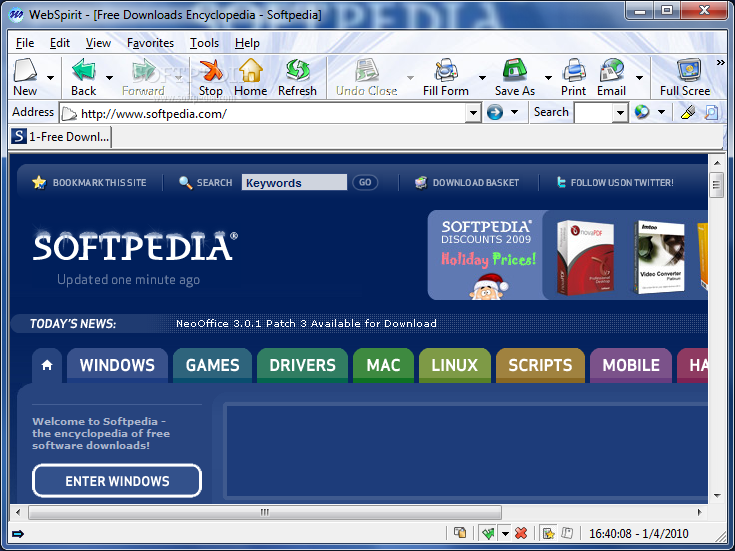This screenshot has width=735, height=551.
Task: Click the Keywords search field
Action: [294, 182]
